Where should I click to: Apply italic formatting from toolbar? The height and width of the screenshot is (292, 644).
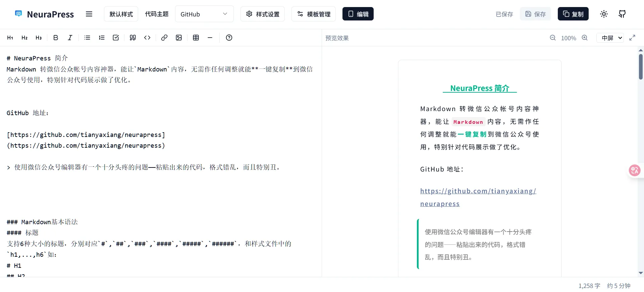tap(70, 38)
